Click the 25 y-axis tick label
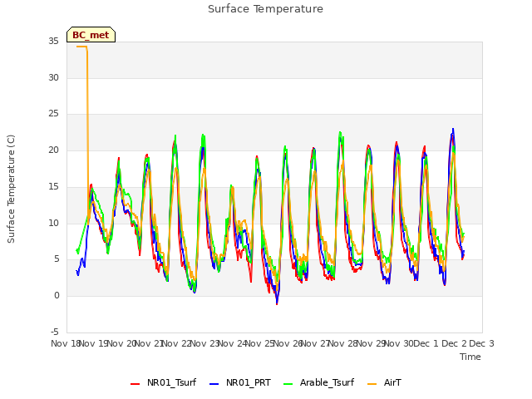 click(x=53, y=114)
